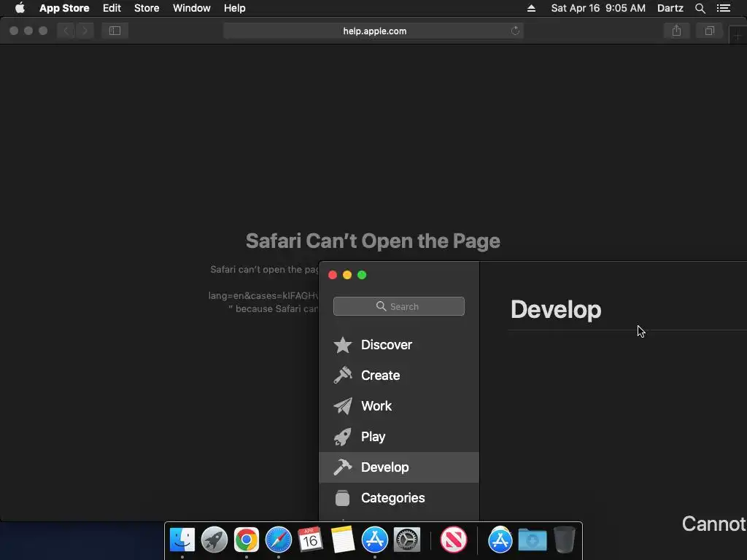Open the Dartz user menu
The image size is (747, 560).
pyautogui.click(x=670, y=8)
